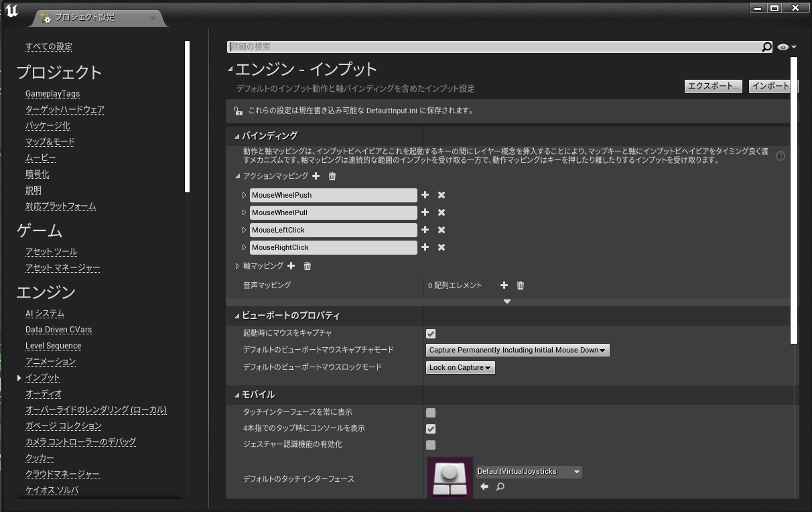The width and height of the screenshot is (812, 512).
Task: Add a new action mapping with the plus icon
Action: [316, 176]
